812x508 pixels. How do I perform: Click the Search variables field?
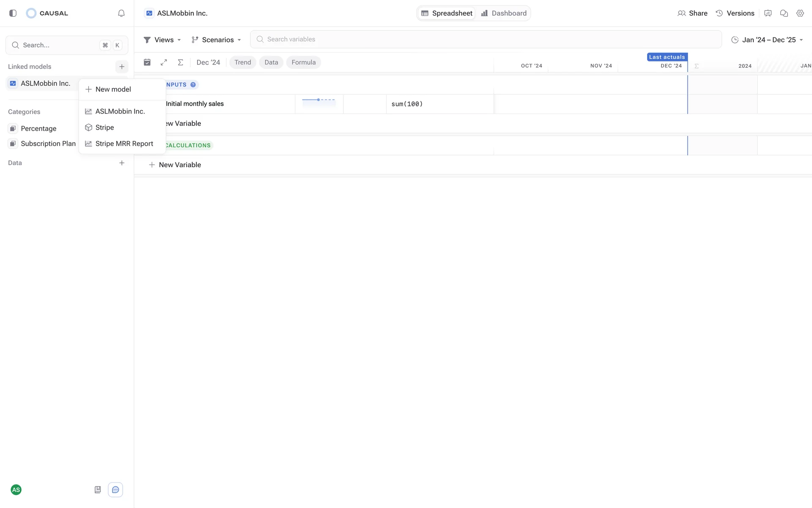[486, 39]
